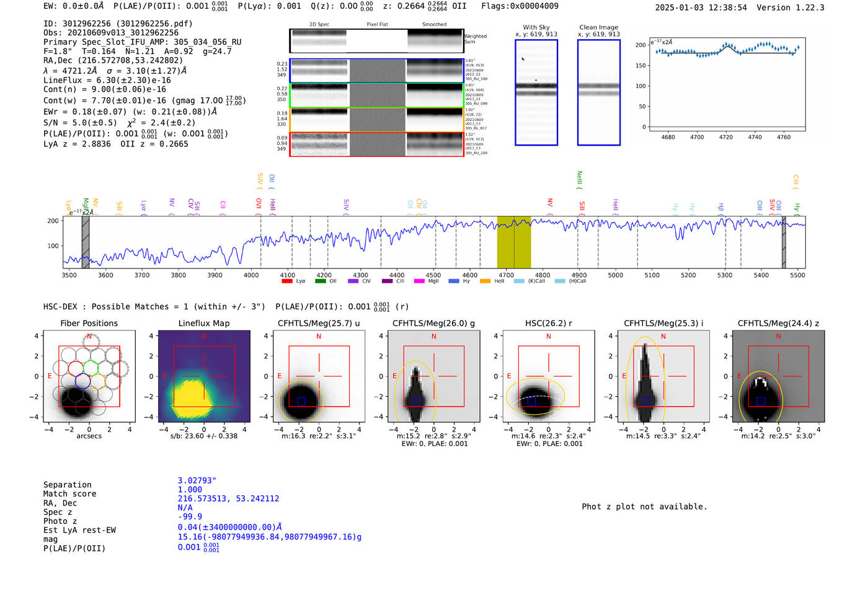This screenshot has height=591, width=868.
Task: Click the Lyα red legend swatch
Action: pos(287,281)
